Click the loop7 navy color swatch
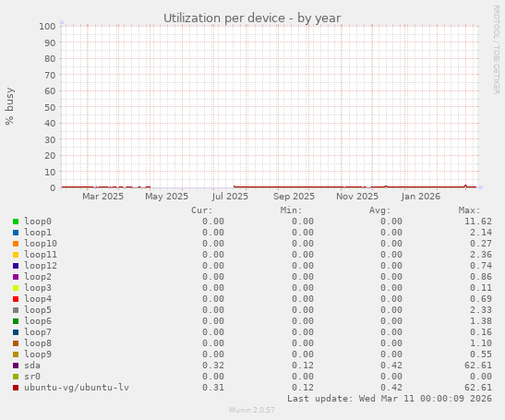Image resolution: width=505 pixels, height=420 pixels. tap(16, 332)
